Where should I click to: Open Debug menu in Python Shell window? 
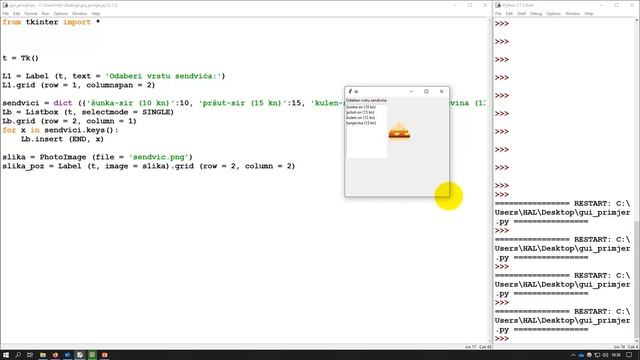point(536,13)
